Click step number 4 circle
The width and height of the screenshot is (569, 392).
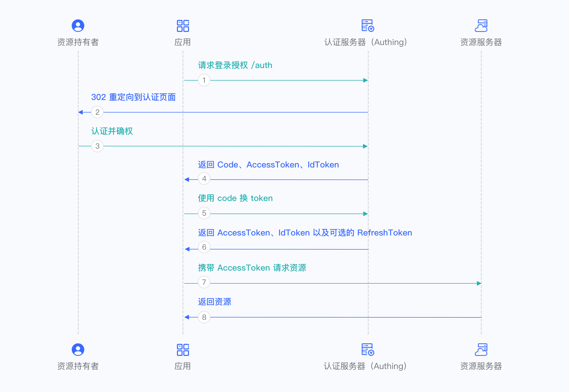[204, 179]
